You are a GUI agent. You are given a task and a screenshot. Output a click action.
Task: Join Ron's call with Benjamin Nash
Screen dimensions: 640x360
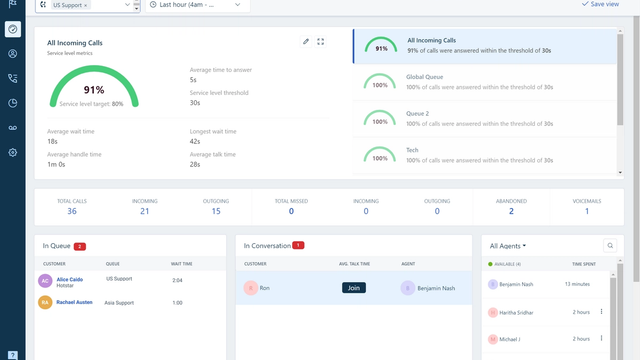(x=354, y=288)
